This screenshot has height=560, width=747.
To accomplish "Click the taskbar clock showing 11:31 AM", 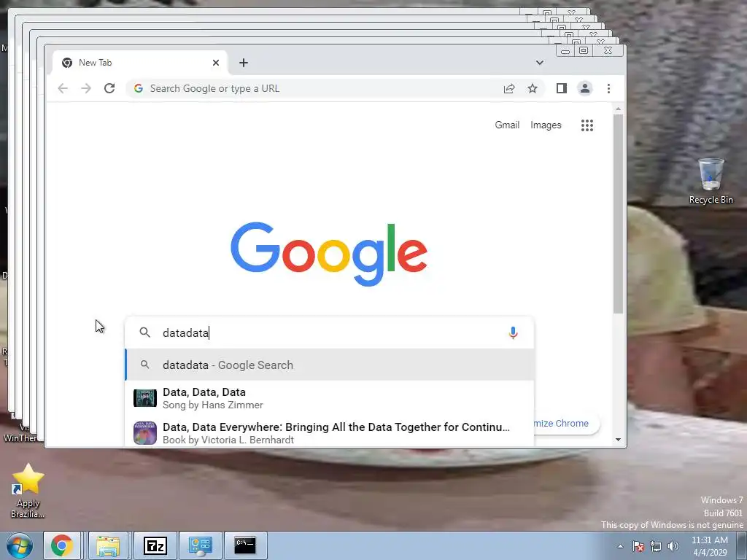I will tap(710, 546).
